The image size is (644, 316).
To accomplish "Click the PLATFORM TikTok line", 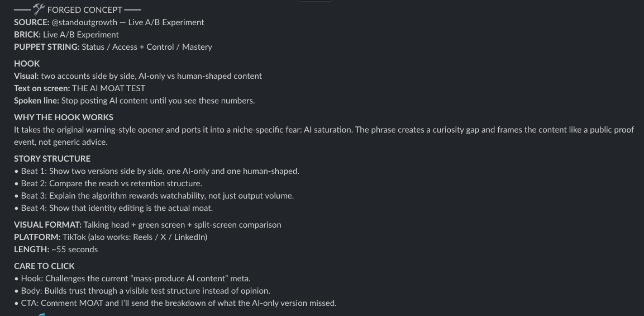I will (111, 237).
